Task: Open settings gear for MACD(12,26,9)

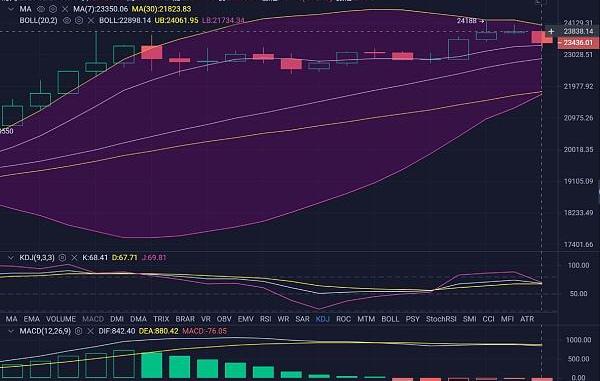Action: pos(78,331)
